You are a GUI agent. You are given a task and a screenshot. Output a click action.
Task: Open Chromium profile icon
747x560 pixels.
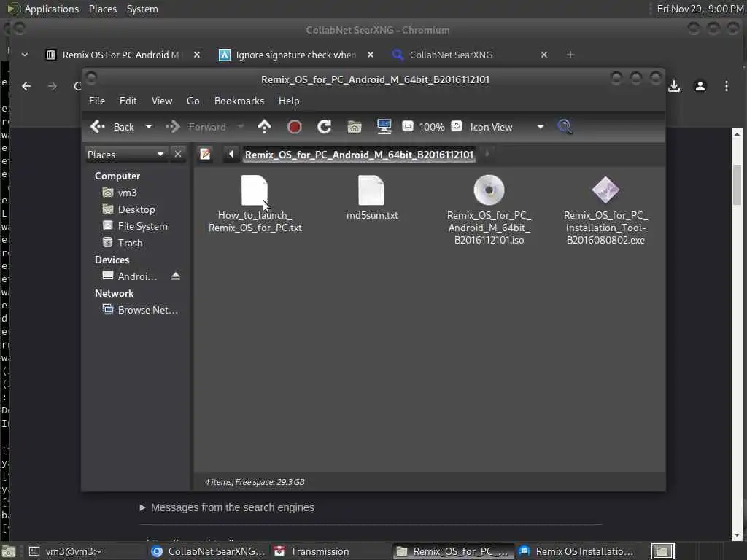(700, 86)
